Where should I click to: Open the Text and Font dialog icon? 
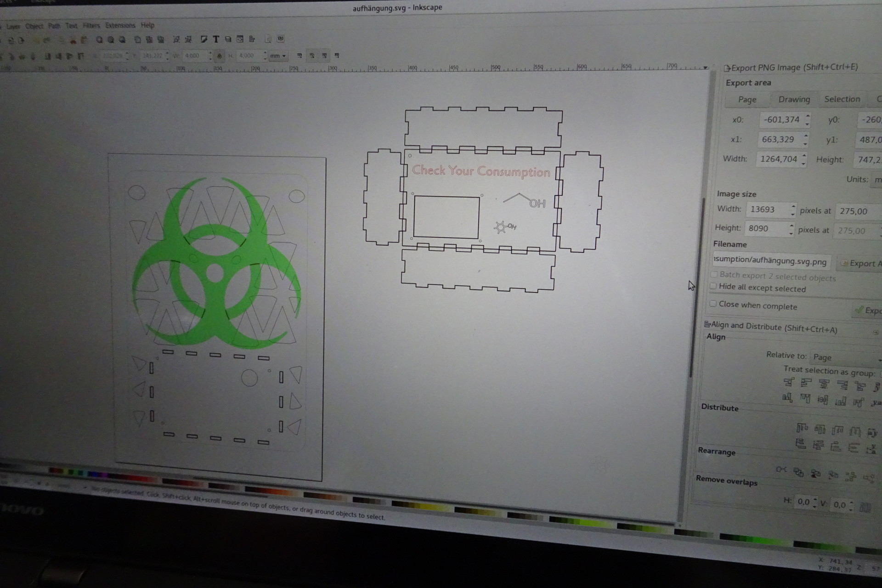(216, 39)
